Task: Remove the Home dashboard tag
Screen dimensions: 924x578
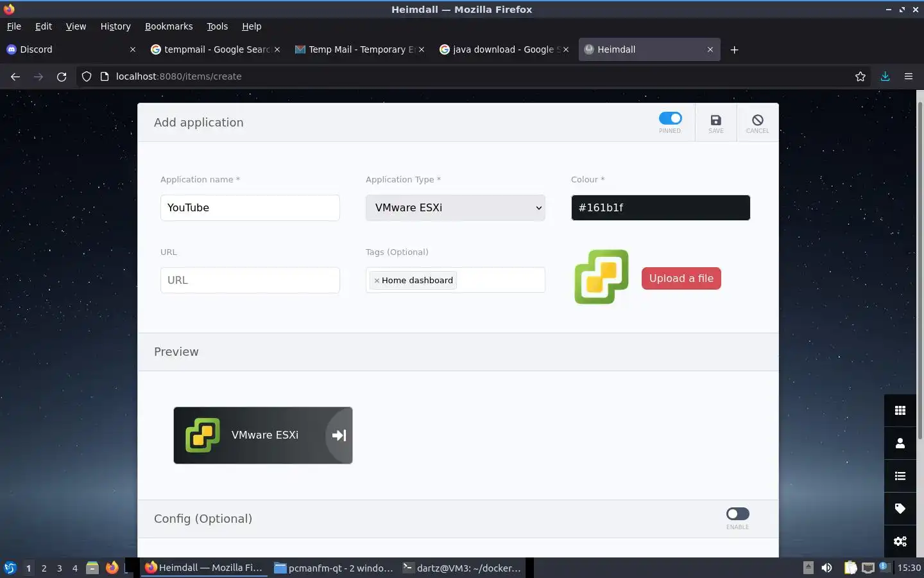Action: [377, 281]
